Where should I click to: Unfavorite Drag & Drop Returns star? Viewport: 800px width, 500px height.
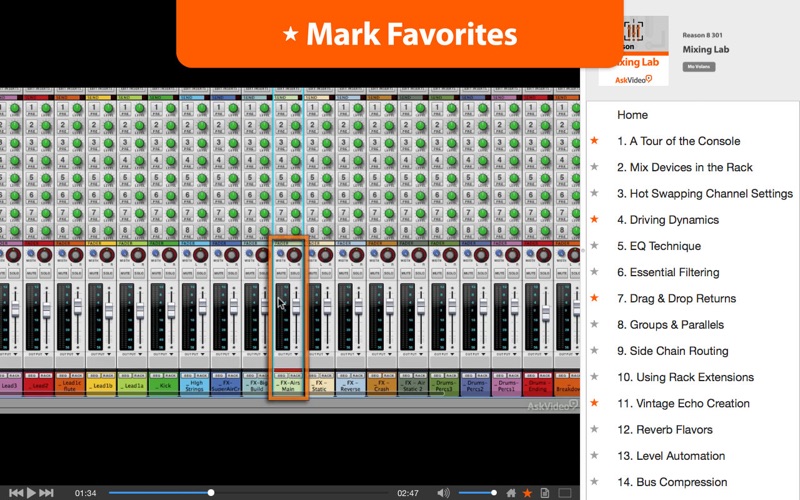click(x=594, y=297)
